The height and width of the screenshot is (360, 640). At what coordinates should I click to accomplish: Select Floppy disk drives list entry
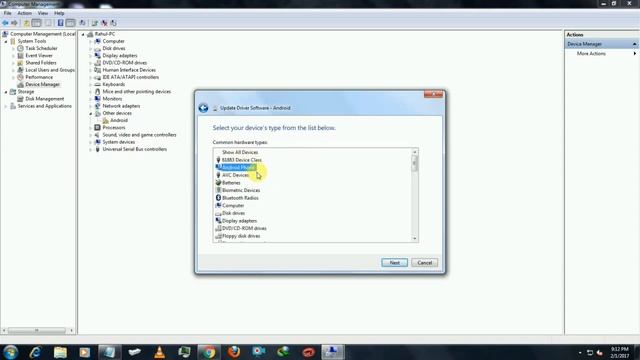click(x=241, y=236)
